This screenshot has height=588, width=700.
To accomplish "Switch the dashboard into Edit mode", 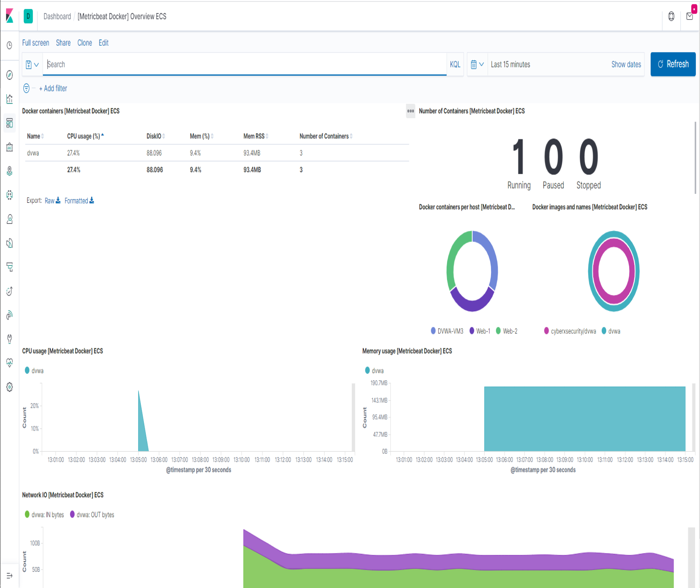I will coord(104,43).
